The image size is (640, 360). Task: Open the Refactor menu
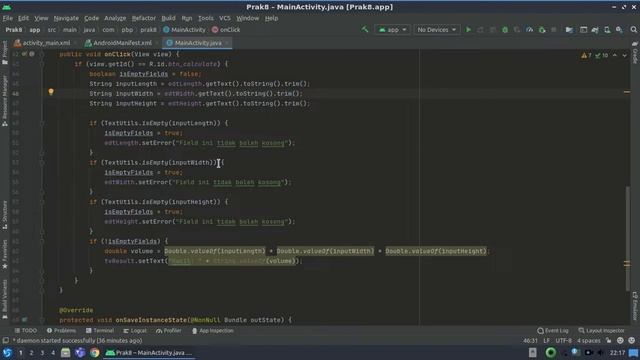pos(144,18)
